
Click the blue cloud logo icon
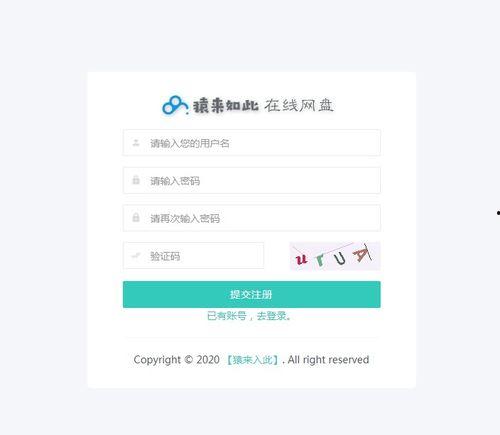(x=175, y=105)
